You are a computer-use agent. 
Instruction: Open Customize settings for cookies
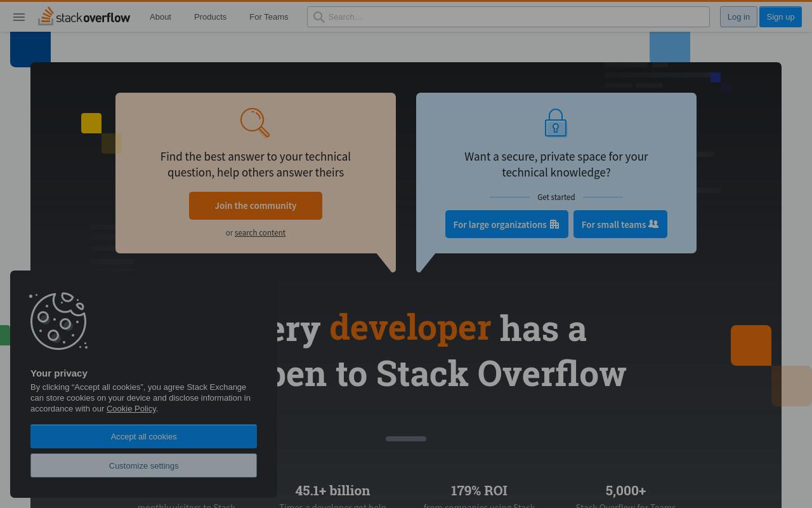[143, 465]
